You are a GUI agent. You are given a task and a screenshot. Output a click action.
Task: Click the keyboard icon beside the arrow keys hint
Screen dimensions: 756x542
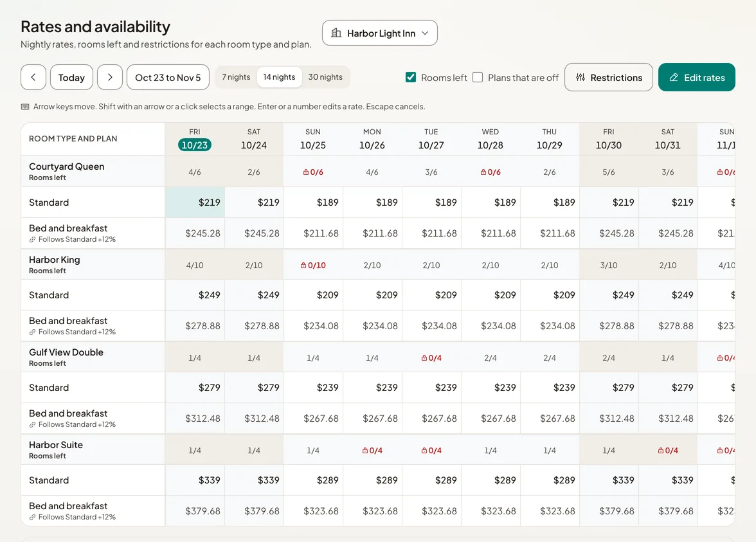point(25,107)
